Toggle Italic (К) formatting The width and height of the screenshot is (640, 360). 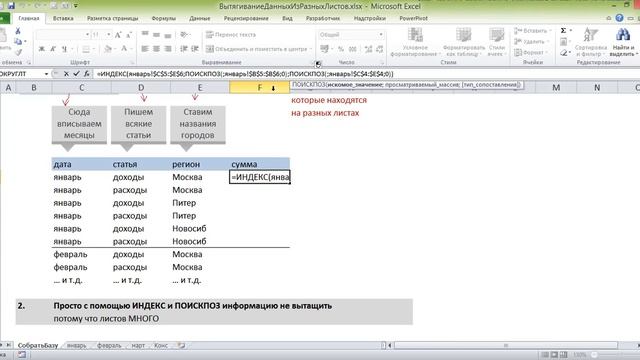53,49
